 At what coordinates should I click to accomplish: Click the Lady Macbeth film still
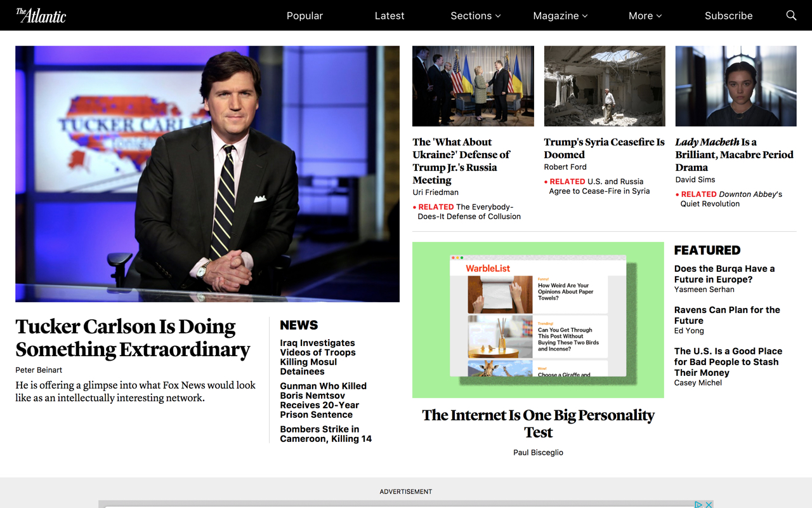(x=736, y=86)
